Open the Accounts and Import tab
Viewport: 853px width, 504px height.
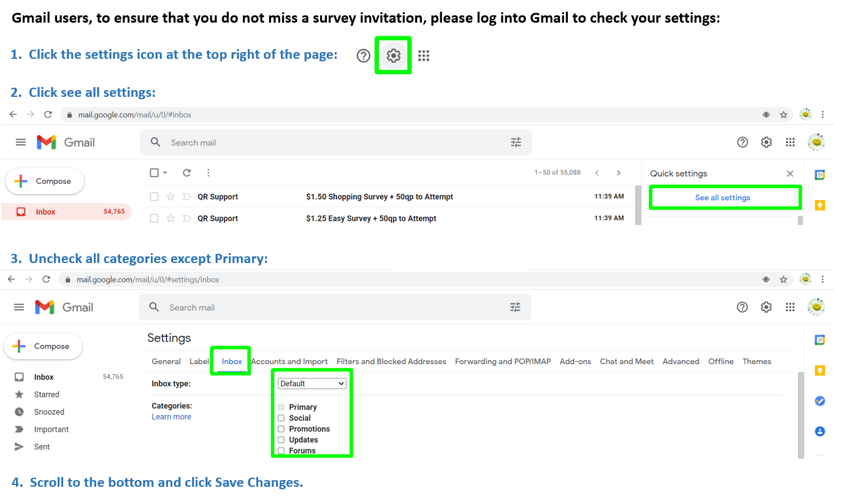[x=289, y=361]
